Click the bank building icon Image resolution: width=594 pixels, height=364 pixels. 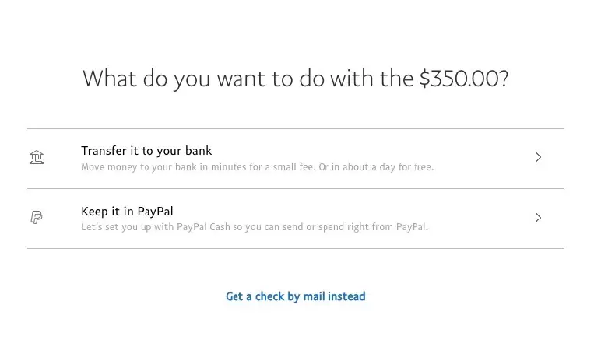(x=37, y=158)
